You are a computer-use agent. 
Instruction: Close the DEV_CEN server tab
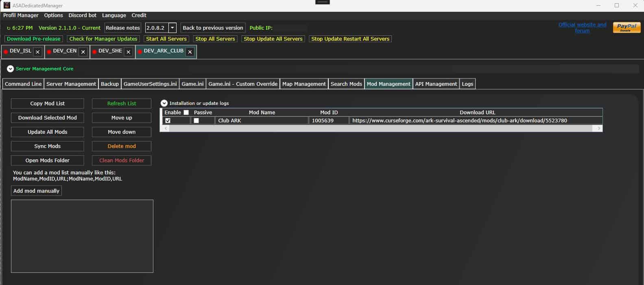(x=83, y=52)
